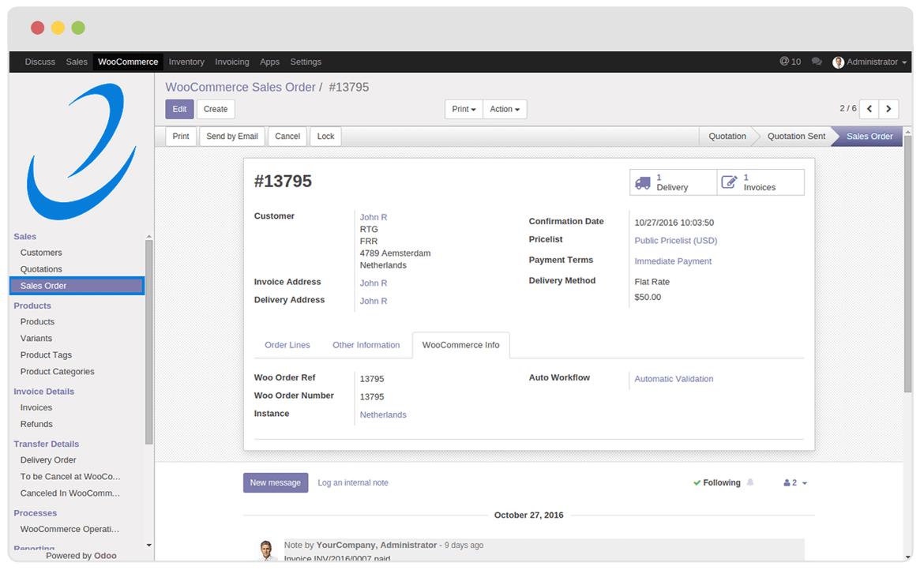The width and height of the screenshot is (924, 570).
Task: Open Refunds in sidebar
Action: click(36, 424)
